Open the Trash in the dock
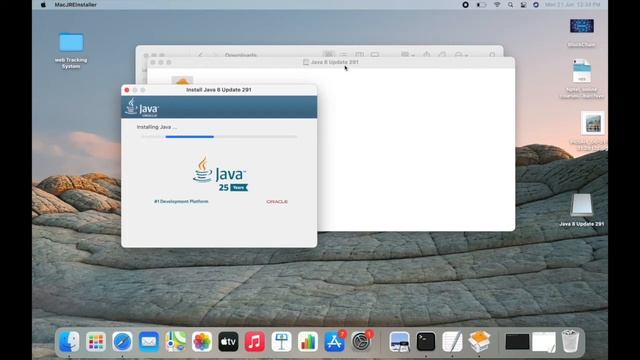This screenshot has height=360, width=640. (x=570, y=341)
